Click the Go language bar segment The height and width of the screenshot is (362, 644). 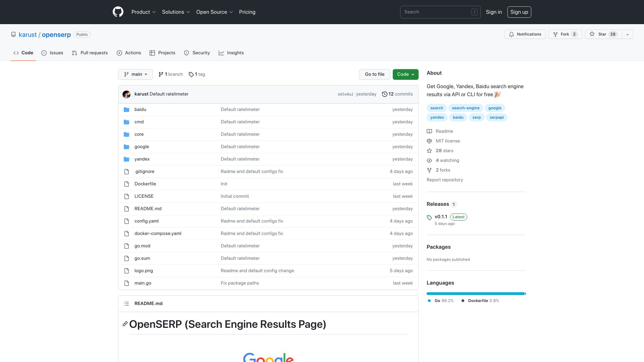(x=476, y=294)
